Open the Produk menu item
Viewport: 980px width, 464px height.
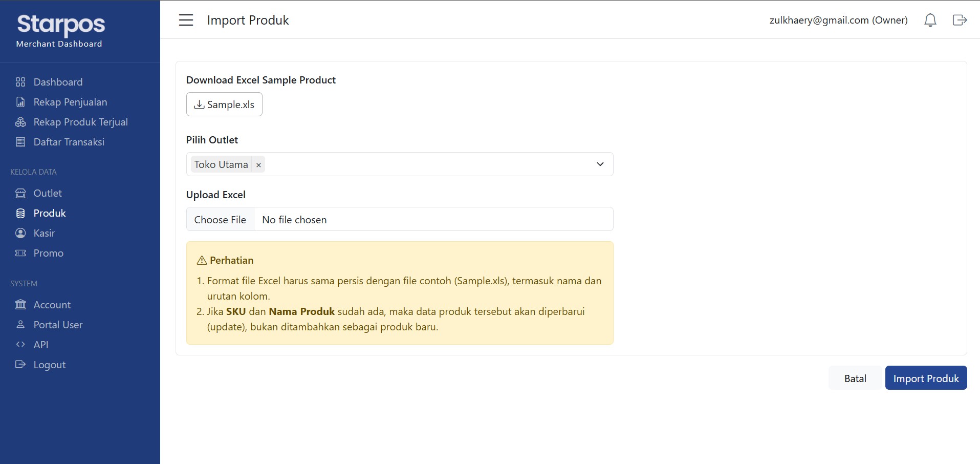point(50,213)
